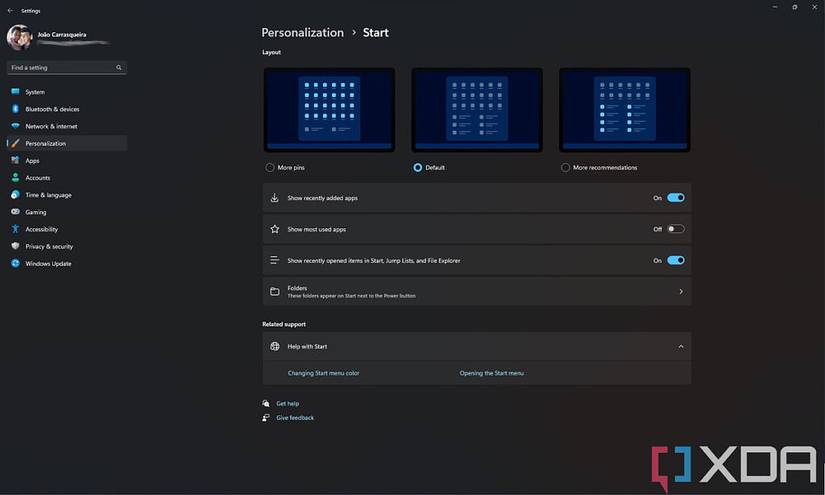Click the Find a setting search box
The image size is (825, 495).
point(67,67)
